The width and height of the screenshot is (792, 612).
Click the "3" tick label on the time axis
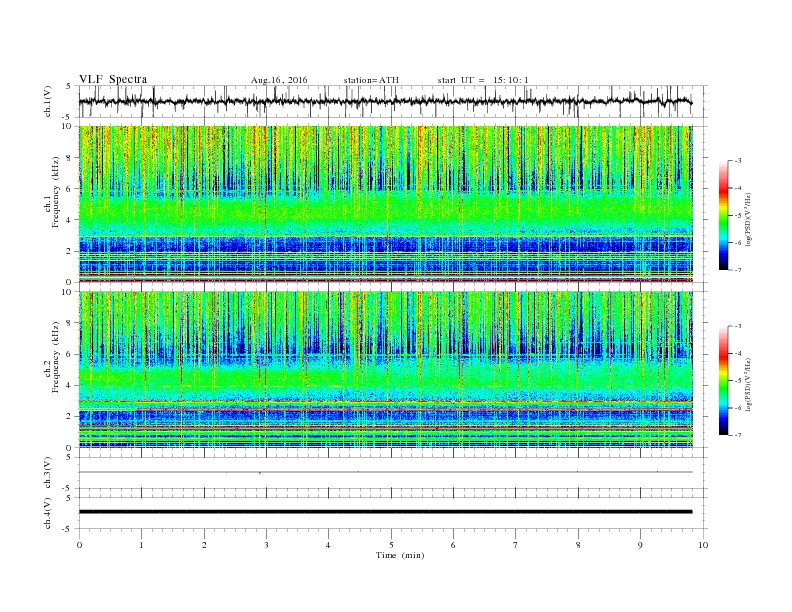[266, 545]
